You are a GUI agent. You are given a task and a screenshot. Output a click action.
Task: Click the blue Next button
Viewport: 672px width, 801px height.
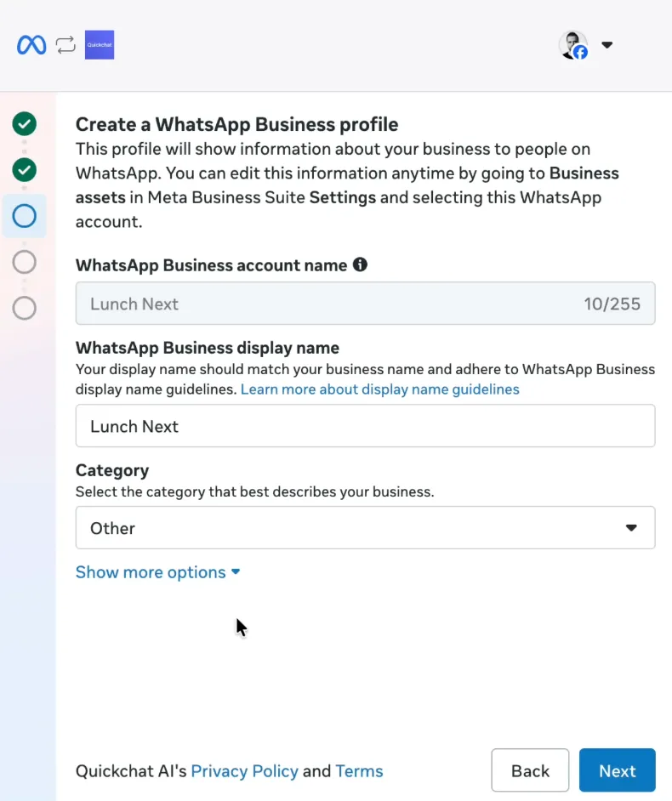click(x=617, y=770)
